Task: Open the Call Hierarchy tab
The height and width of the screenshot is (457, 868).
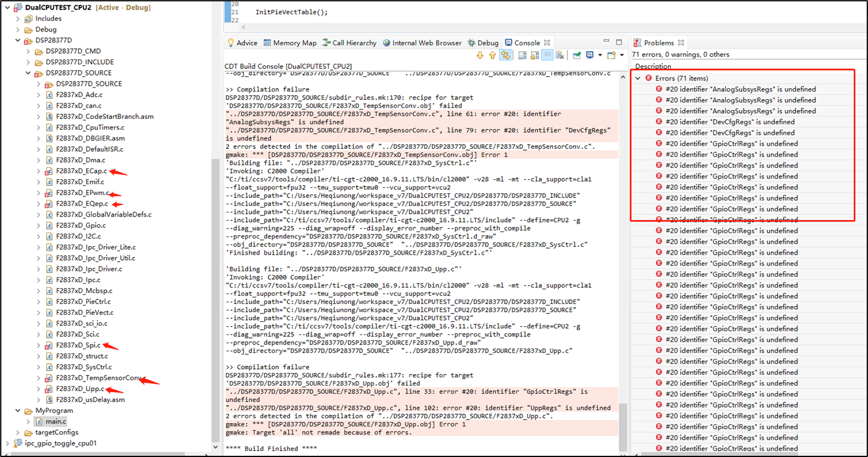Action: (x=349, y=43)
